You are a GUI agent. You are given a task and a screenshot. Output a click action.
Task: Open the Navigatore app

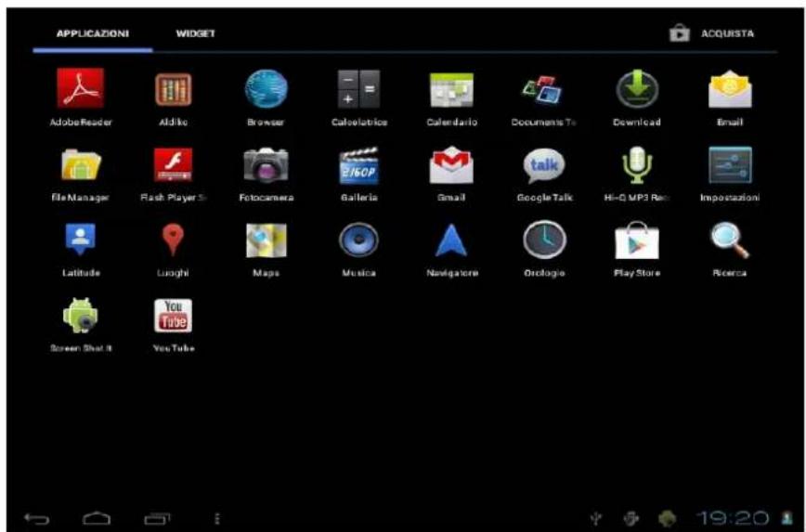[x=451, y=250]
